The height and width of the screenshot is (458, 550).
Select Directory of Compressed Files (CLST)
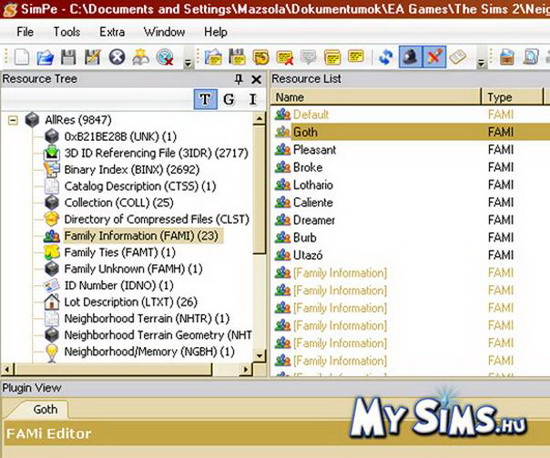click(156, 219)
